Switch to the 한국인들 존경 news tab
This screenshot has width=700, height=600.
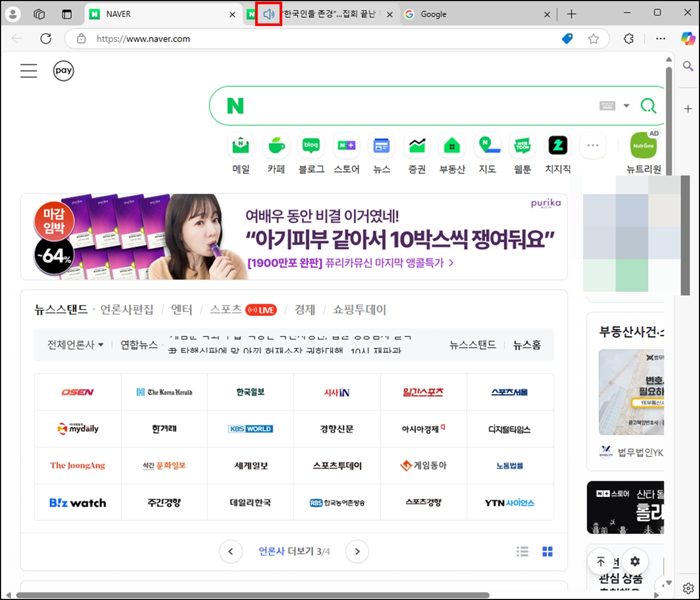(x=330, y=14)
